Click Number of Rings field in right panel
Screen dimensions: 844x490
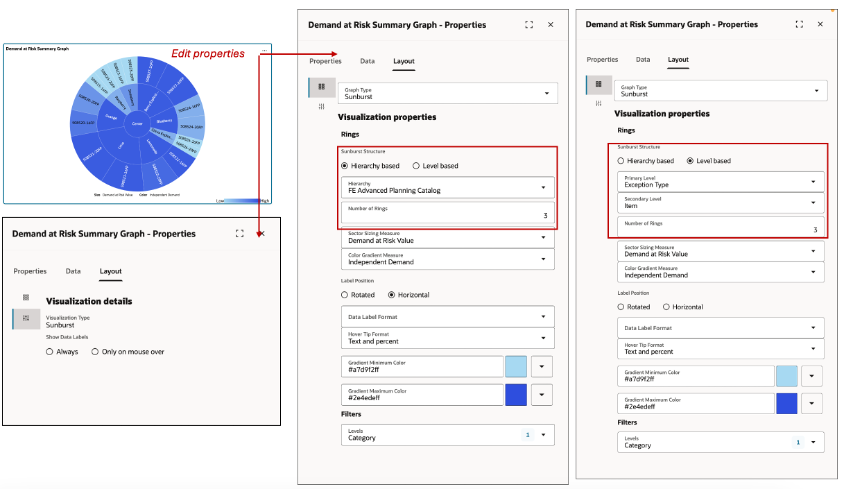point(721,227)
